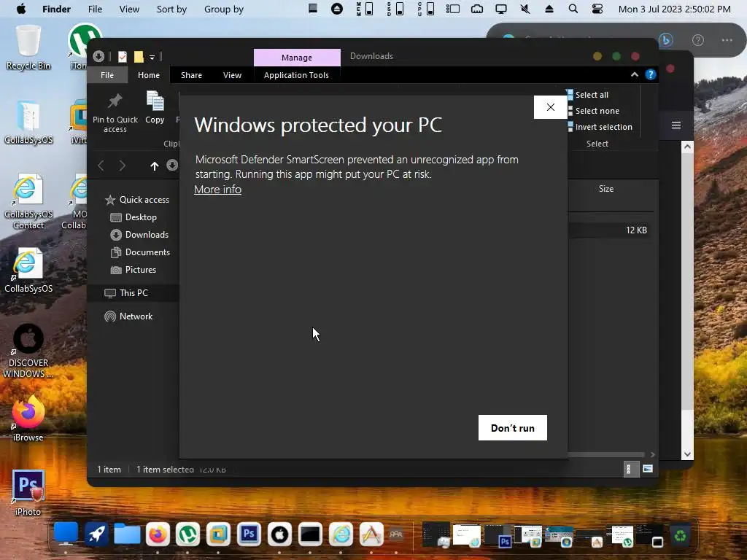The image size is (747, 560).
Task: Open the iBrowse Firefox desktop shortcut
Action: tap(28, 418)
